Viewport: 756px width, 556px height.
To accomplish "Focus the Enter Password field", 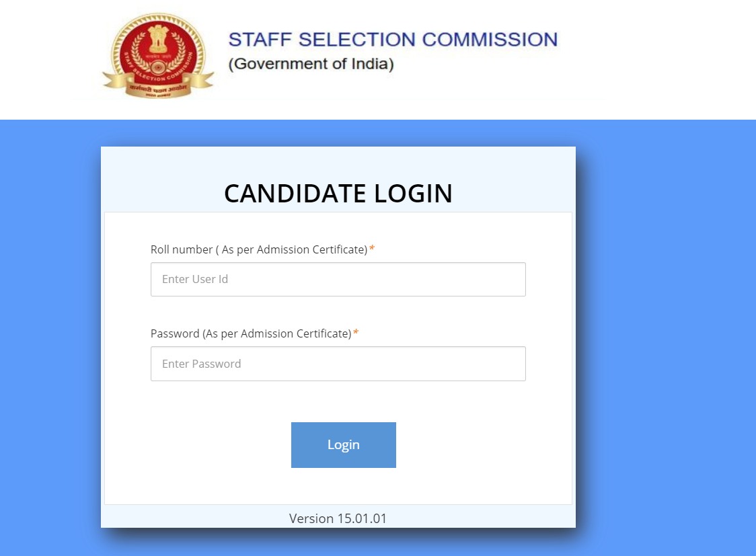I will click(338, 364).
